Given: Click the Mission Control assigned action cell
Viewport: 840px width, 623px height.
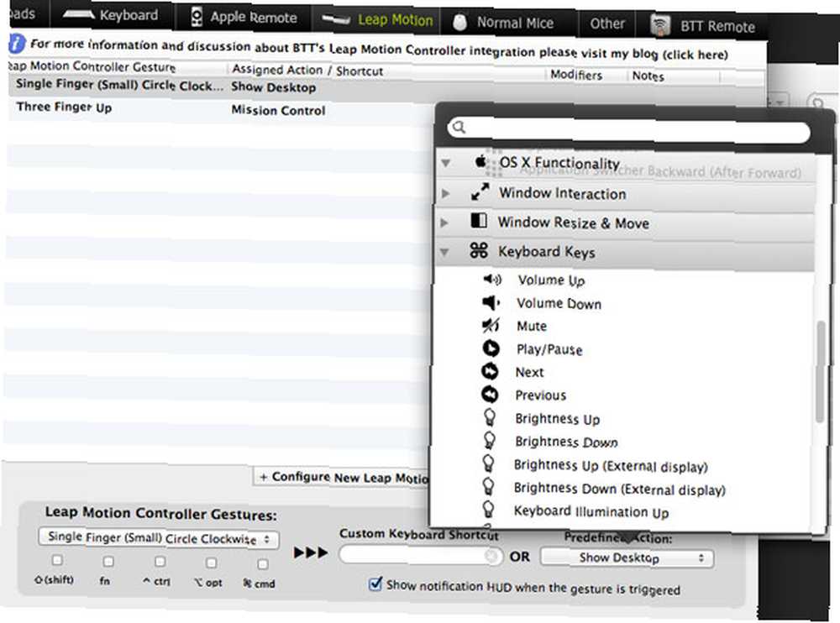Looking at the screenshot, I should [278, 110].
